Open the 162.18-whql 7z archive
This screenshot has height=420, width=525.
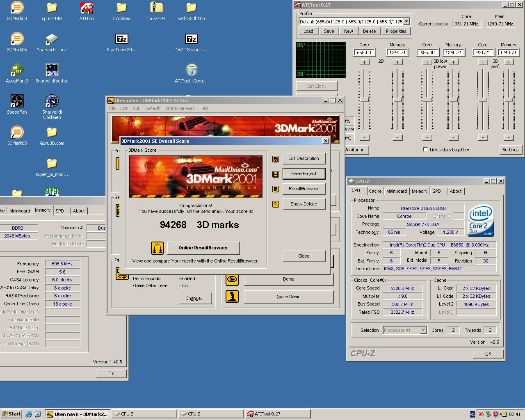coord(192,42)
